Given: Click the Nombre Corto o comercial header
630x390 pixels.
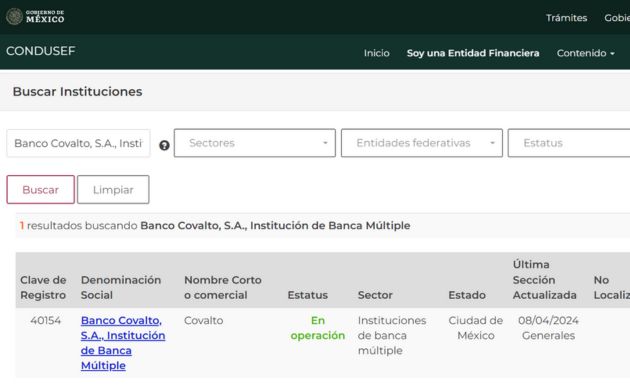Looking at the screenshot, I should pyautogui.click(x=223, y=287).
